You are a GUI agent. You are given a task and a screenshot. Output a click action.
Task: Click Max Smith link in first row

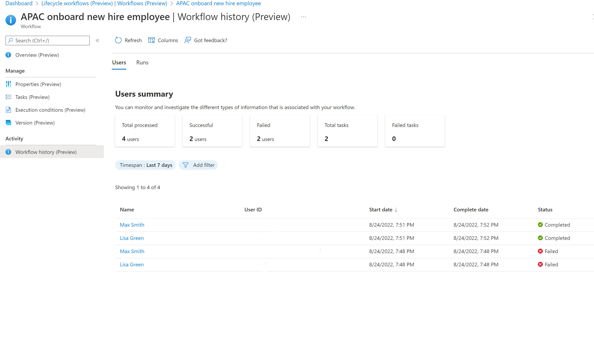tap(132, 225)
